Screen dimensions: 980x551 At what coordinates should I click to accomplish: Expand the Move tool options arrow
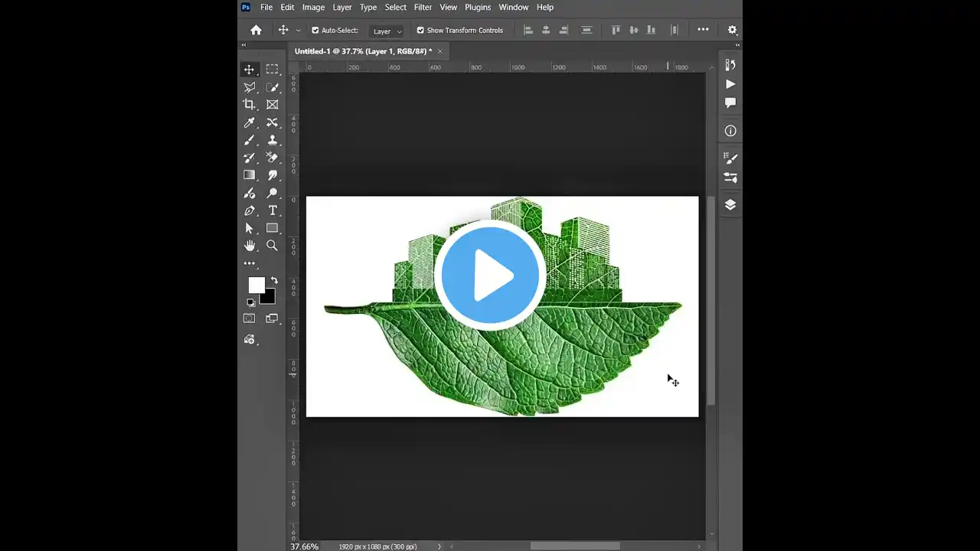[298, 31]
